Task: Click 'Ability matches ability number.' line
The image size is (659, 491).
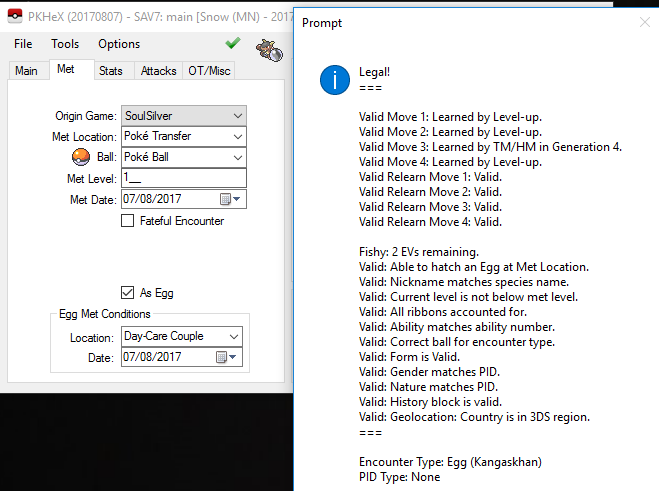Action: tap(457, 327)
